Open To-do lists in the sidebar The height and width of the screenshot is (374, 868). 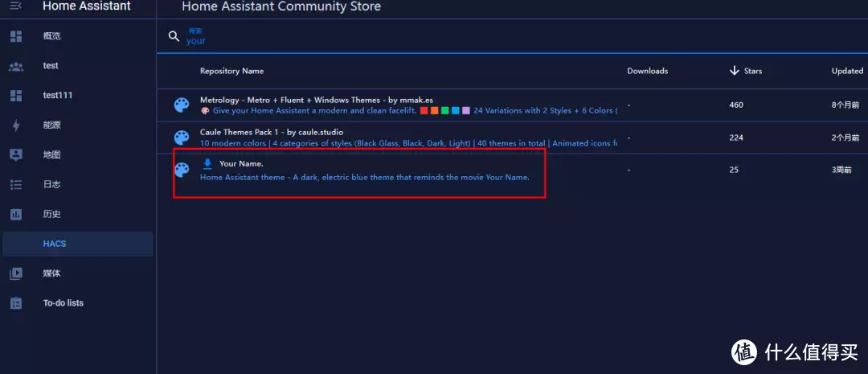point(77,303)
